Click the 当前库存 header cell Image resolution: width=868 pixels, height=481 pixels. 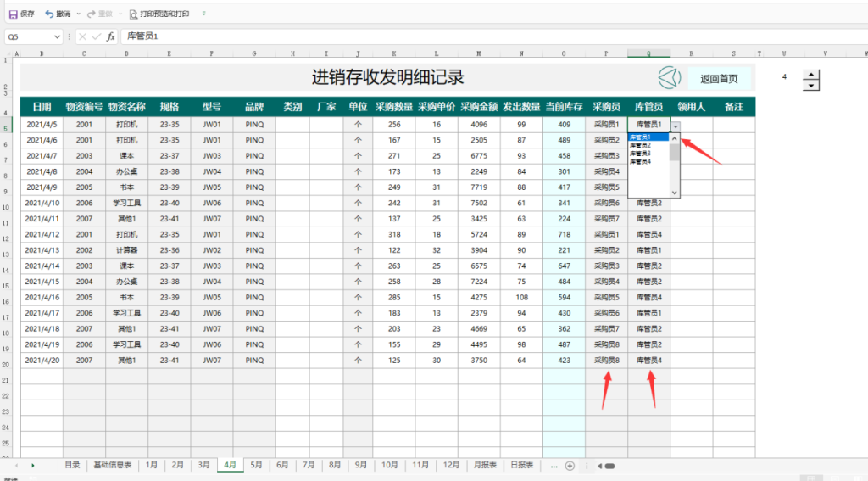564,107
